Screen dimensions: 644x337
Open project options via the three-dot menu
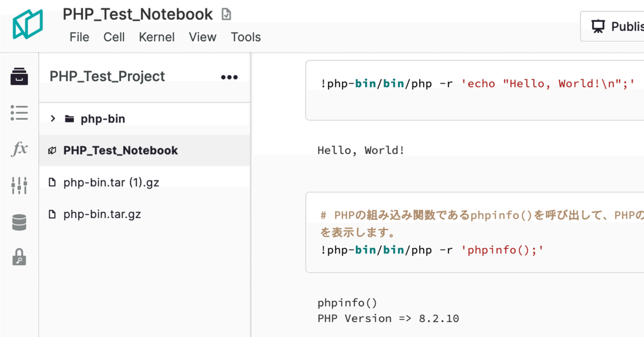[x=229, y=76]
